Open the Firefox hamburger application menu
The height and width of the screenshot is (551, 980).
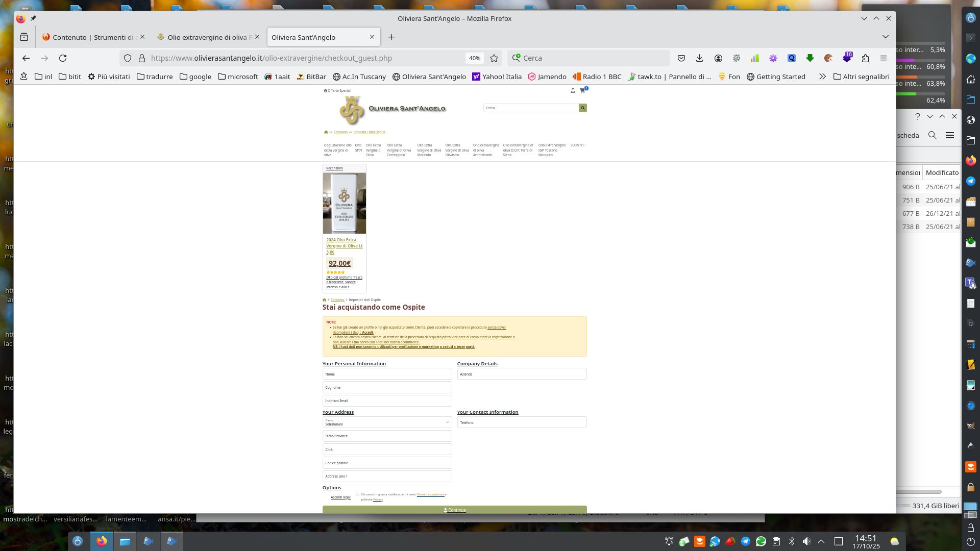pyautogui.click(x=884, y=58)
